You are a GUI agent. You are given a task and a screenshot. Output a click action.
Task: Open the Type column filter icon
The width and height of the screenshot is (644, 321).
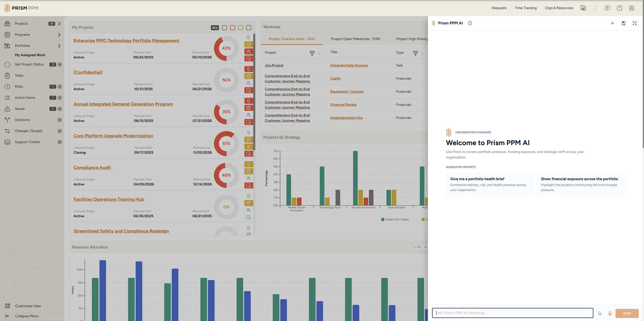[415, 53]
